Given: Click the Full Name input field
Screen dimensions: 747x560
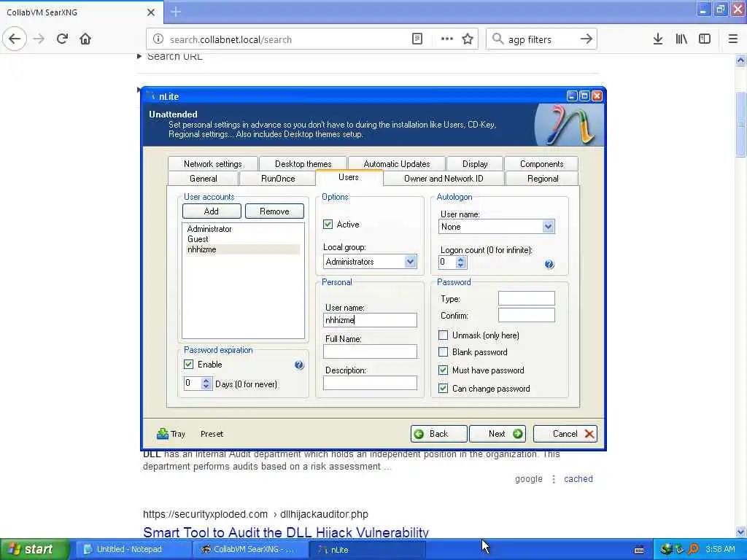Looking at the screenshot, I should coord(370,351).
